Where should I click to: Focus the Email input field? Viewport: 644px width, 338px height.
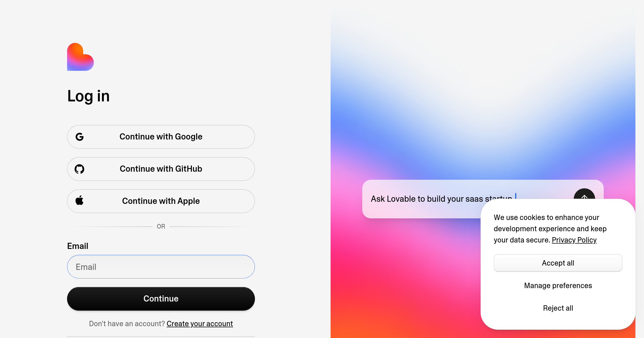161,267
